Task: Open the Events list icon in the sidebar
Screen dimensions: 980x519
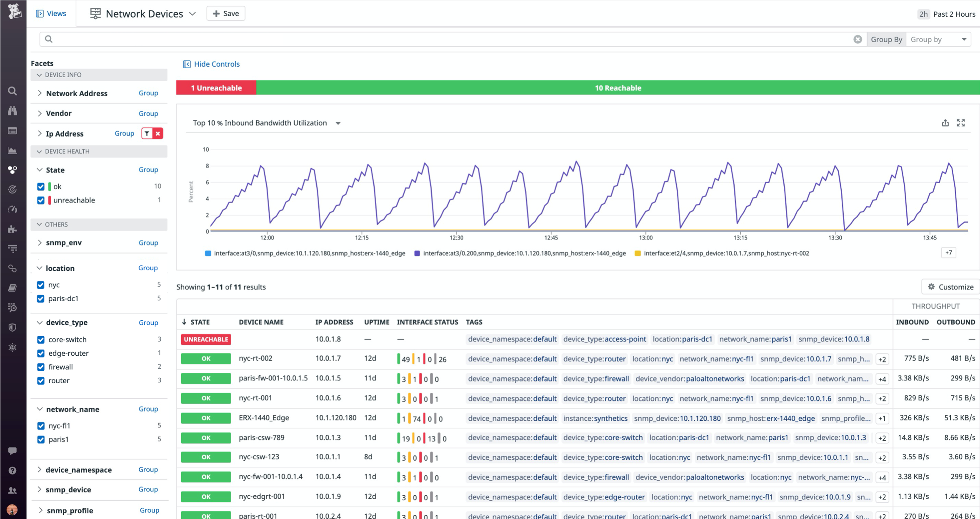Action: click(x=12, y=131)
